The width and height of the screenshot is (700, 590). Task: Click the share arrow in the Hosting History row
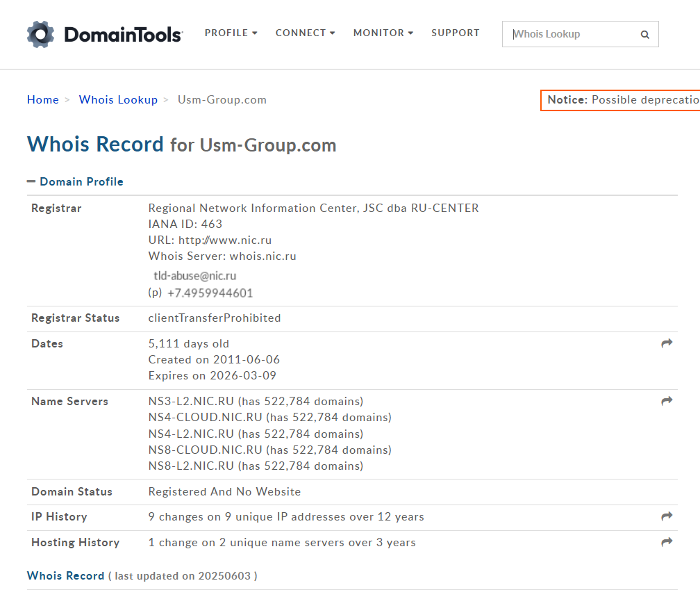coord(667,542)
